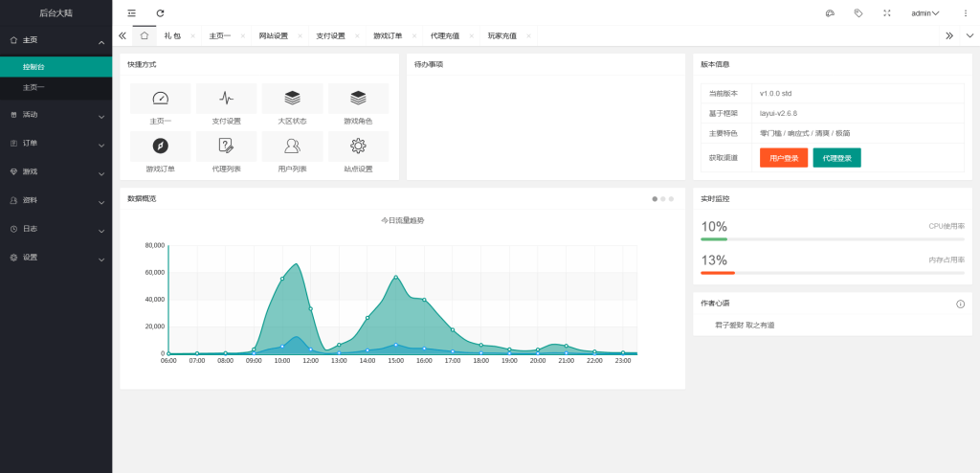Open the 游戏订单 shortcut compass icon
Image resolution: width=980 pixels, height=473 pixels.
160,146
